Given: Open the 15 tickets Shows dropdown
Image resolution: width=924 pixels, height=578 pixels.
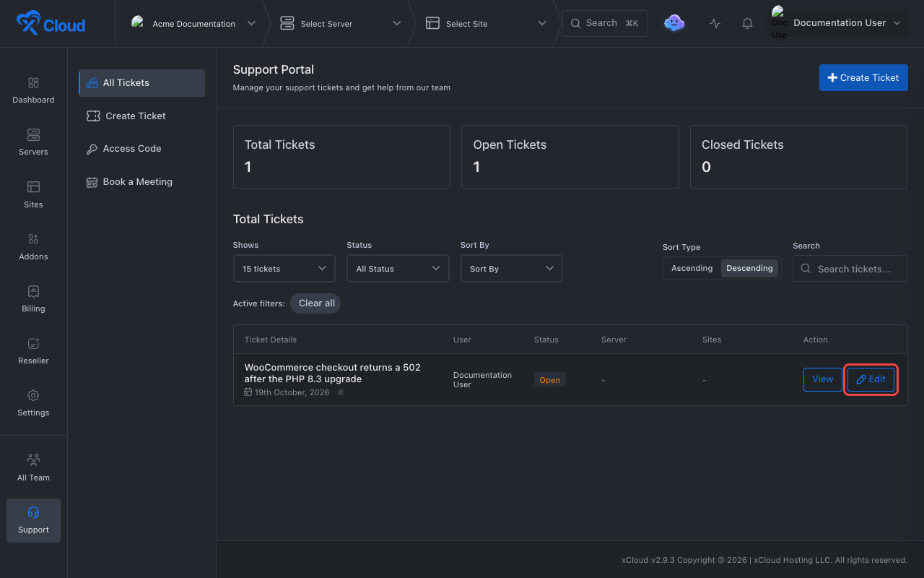Looking at the screenshot, I should [x=284, y=268].
